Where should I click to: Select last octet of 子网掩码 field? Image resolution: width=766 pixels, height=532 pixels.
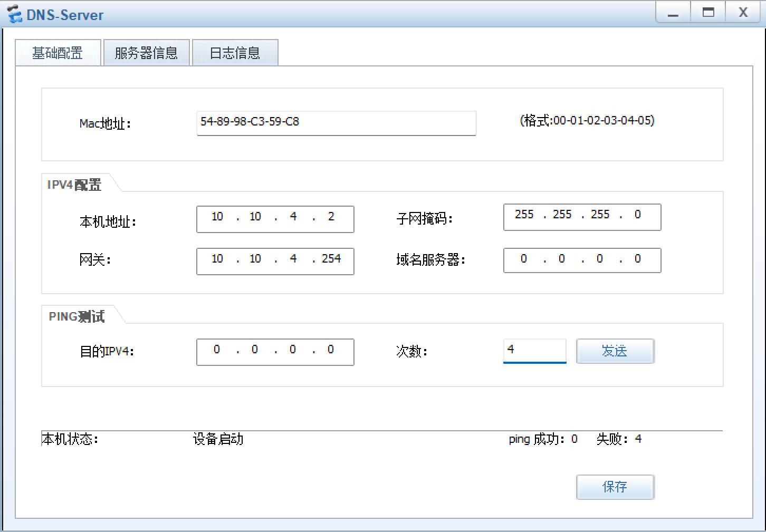pyautogui.click(x=638, y=215)
